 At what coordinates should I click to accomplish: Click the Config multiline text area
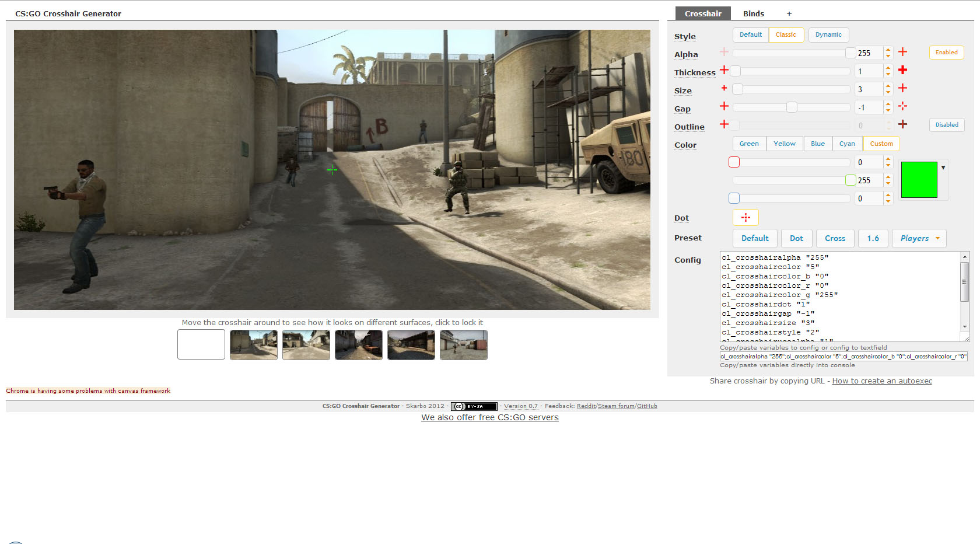coord(840,297)
